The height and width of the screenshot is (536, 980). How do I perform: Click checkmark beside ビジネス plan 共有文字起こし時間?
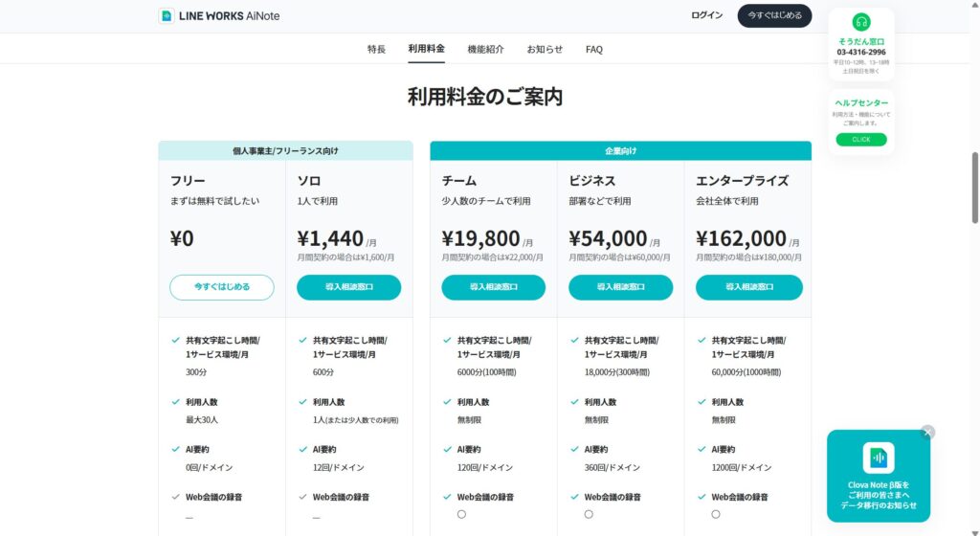coord(574,341)
